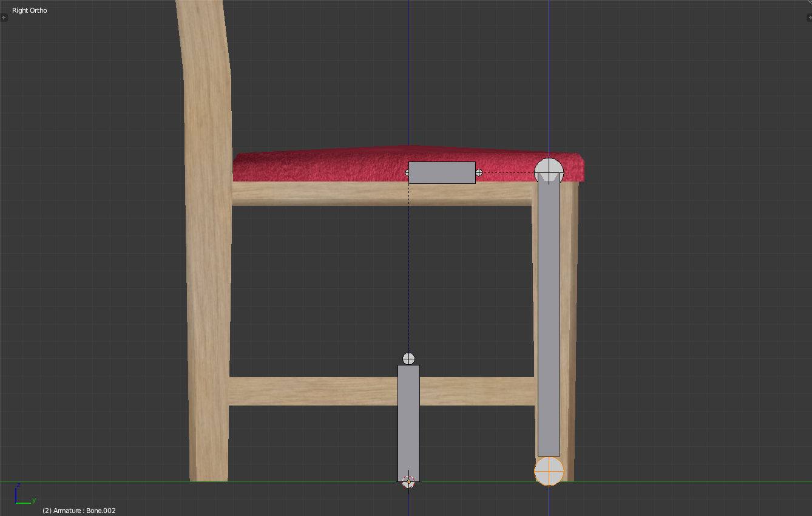
Task: Click the small sphere joint atop center vertical bone
Action: click(x=408, y=358)
